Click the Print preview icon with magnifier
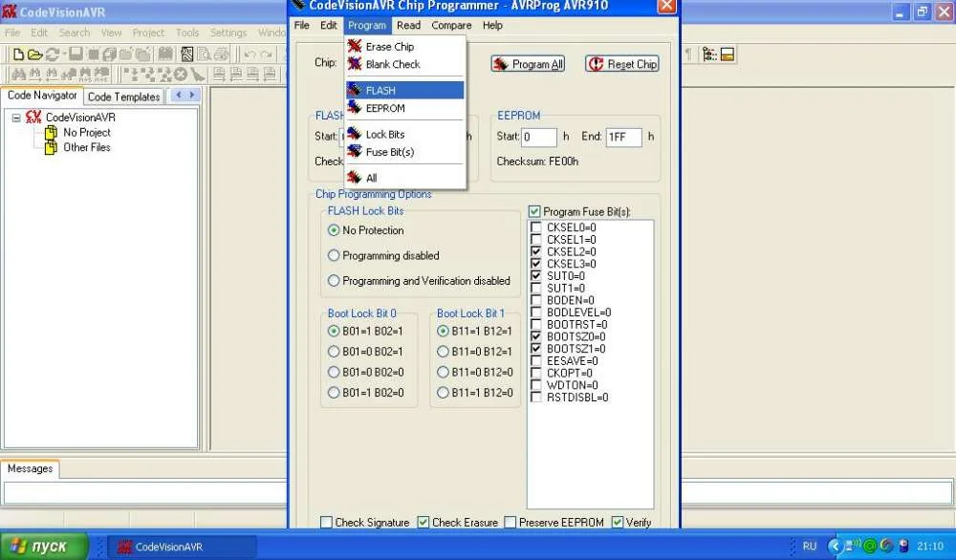This screenshot has width=956, height=560. tap(204, 54)
